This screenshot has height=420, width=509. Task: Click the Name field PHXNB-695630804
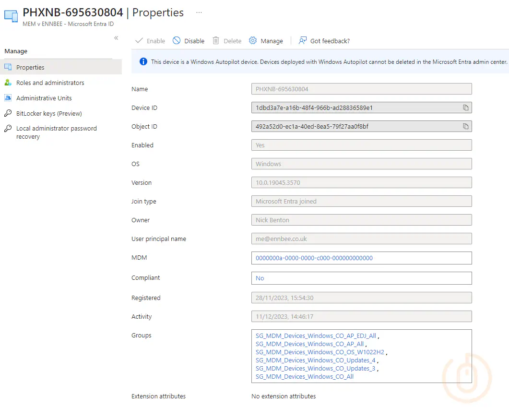pyautogui.click(x=362, y=89)
